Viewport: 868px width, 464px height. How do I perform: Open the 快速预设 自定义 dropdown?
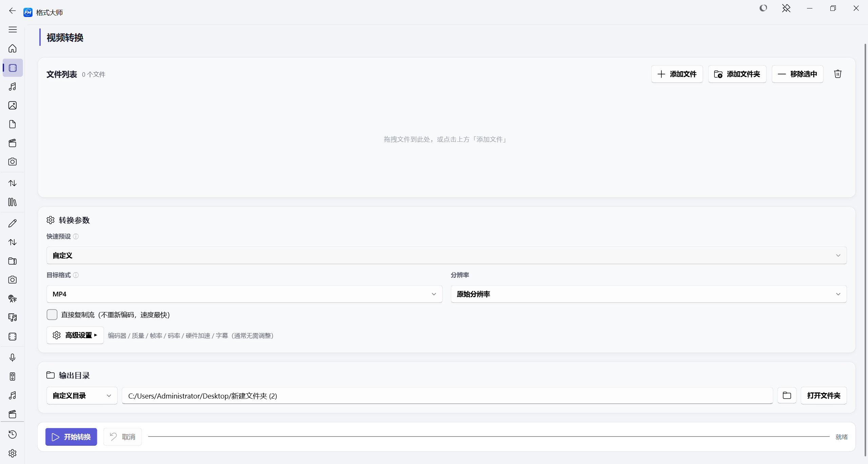[447, 255]
